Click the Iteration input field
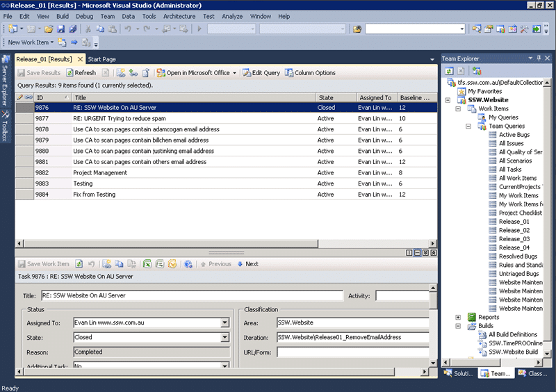 point(353,337)
